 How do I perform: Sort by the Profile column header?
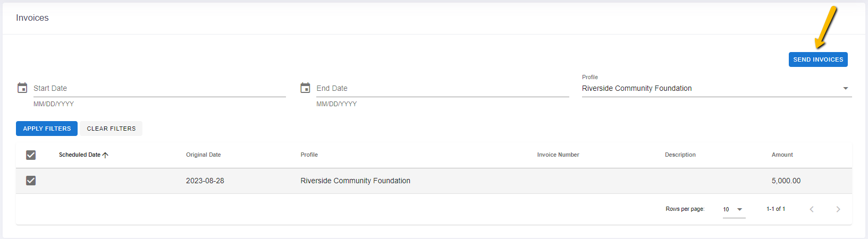[x=309, y=155]
